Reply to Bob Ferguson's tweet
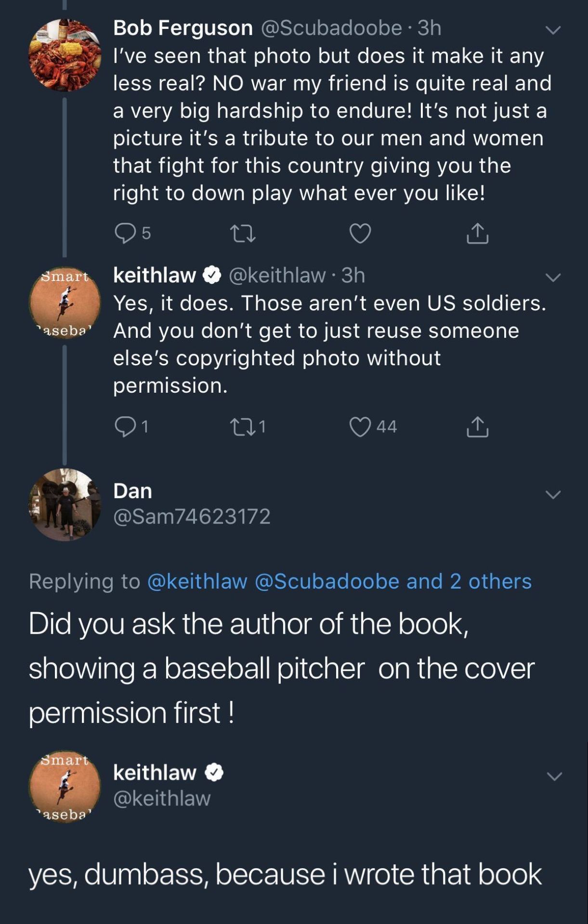The height and width of the screenshot is (924, 588). click(125, 233)
